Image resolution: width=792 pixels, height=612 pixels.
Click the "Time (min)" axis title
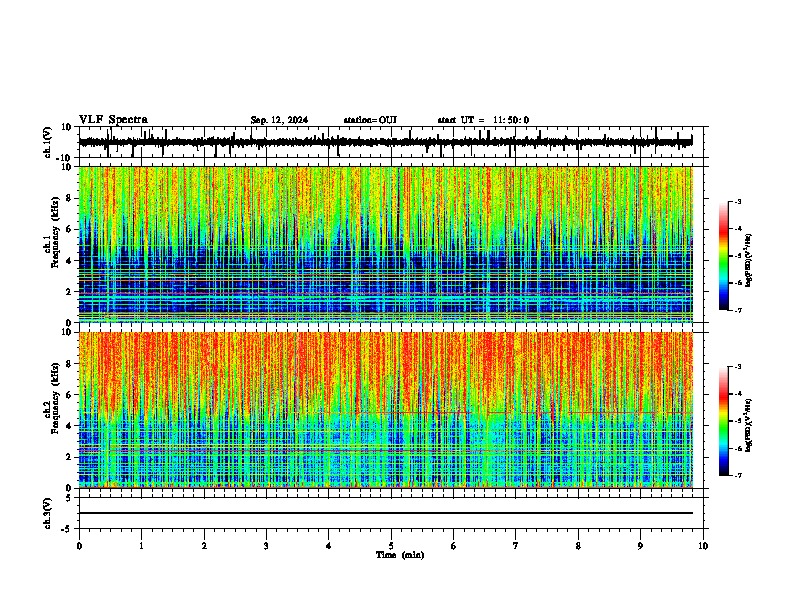point(400,555)
